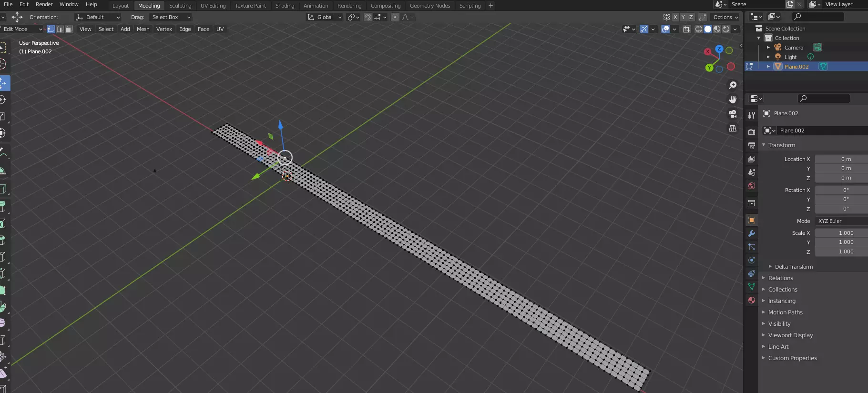Open the Object Constraints tab

752,273
